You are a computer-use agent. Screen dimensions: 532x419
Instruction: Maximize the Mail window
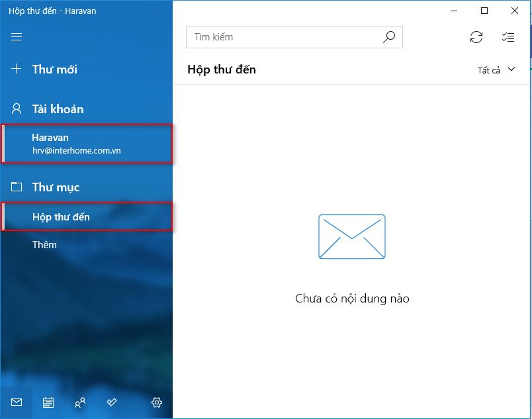click(x=484, y=11)
